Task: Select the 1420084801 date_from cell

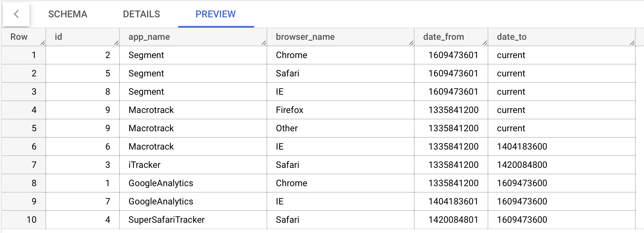Action: (x=451, y=220)
